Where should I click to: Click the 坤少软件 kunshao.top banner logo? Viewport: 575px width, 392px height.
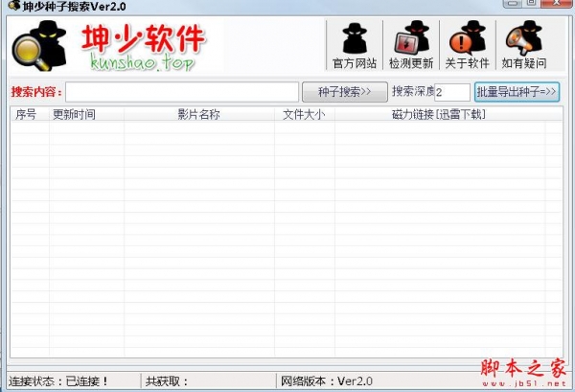click(x=143, y=47)
